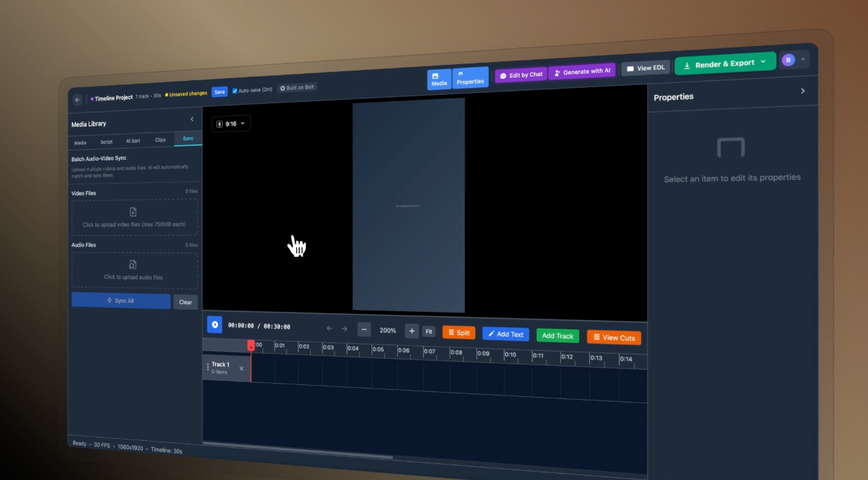
Task: Save the project with the Save button
Action: 219,92
